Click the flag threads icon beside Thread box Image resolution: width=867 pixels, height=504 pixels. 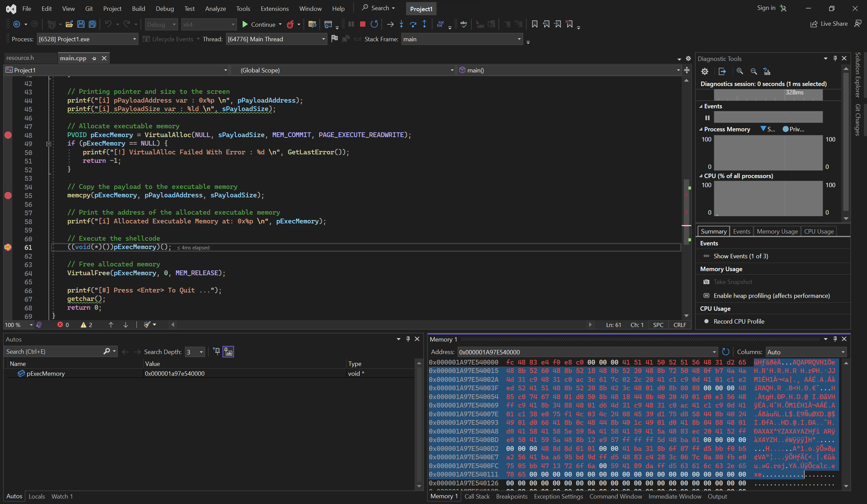click(x=334, y=39)
